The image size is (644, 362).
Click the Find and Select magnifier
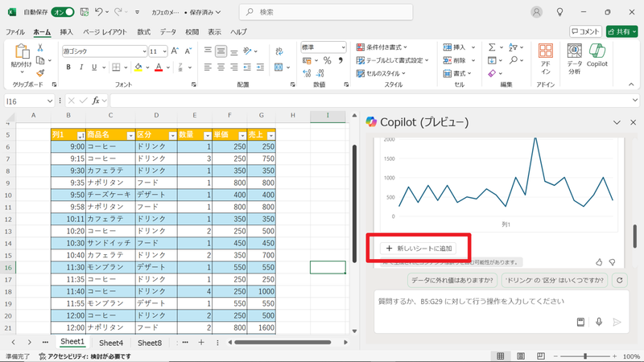[x=514, y=60]
